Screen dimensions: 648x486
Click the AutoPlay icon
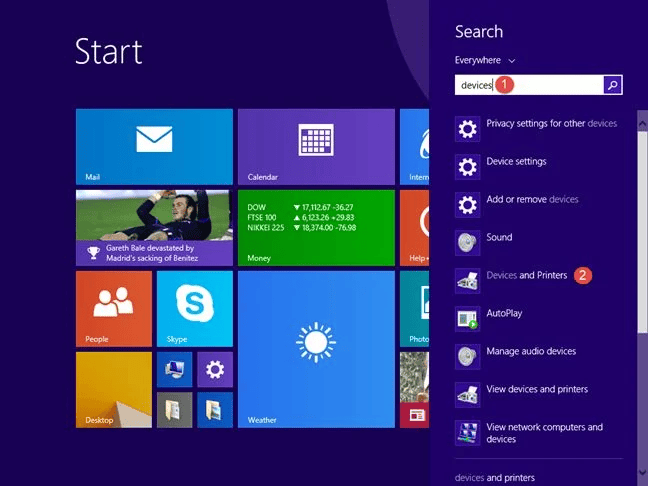click(467, 319)
